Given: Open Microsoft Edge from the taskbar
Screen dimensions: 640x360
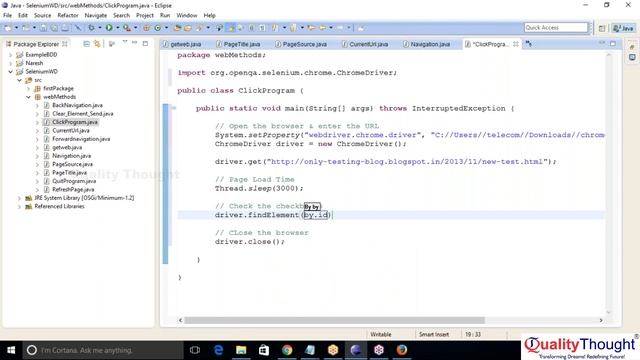Looking at the screenshot, I should [218, 350].
